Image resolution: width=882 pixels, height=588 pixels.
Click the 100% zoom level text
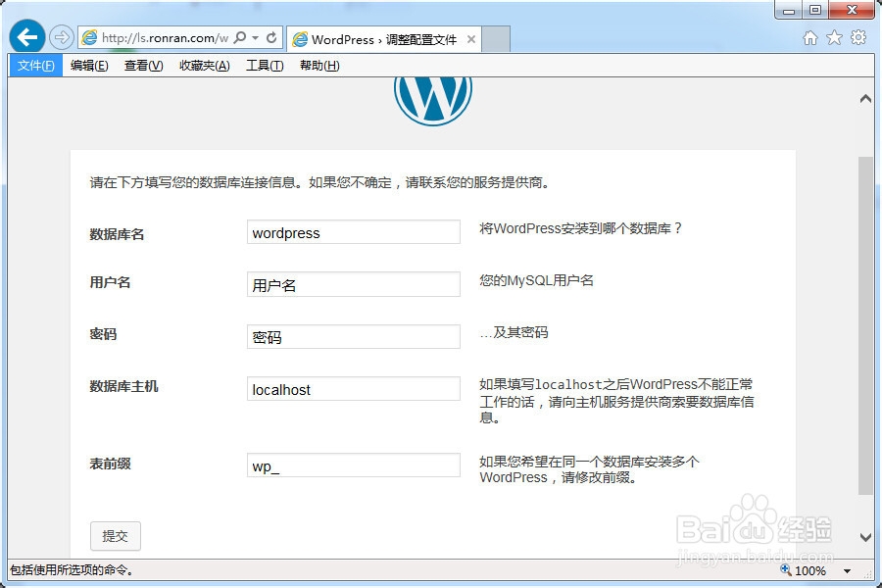(x=810, y=571)
